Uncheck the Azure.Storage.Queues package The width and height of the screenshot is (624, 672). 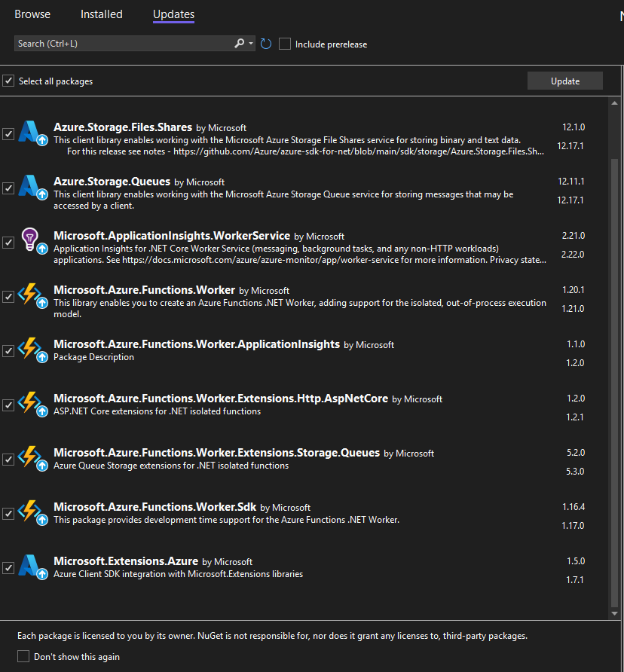tap(8, 189)
